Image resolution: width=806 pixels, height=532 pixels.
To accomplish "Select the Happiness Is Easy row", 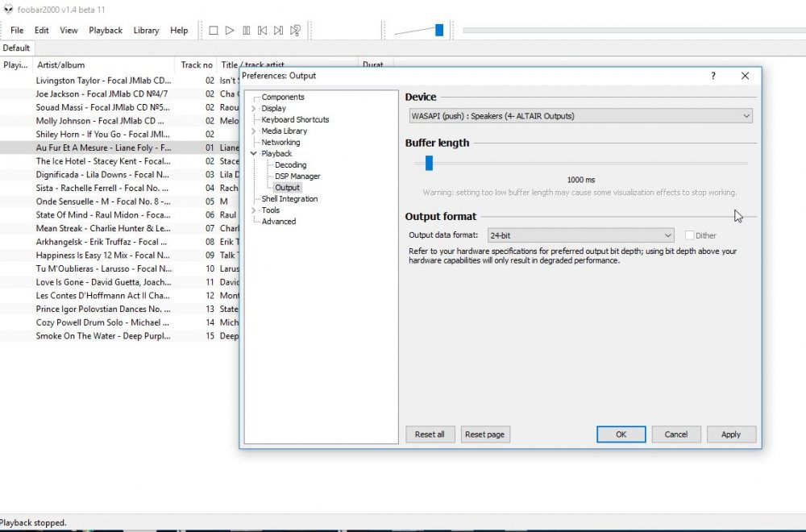I will pyautogui.click(x=119, y=255).
